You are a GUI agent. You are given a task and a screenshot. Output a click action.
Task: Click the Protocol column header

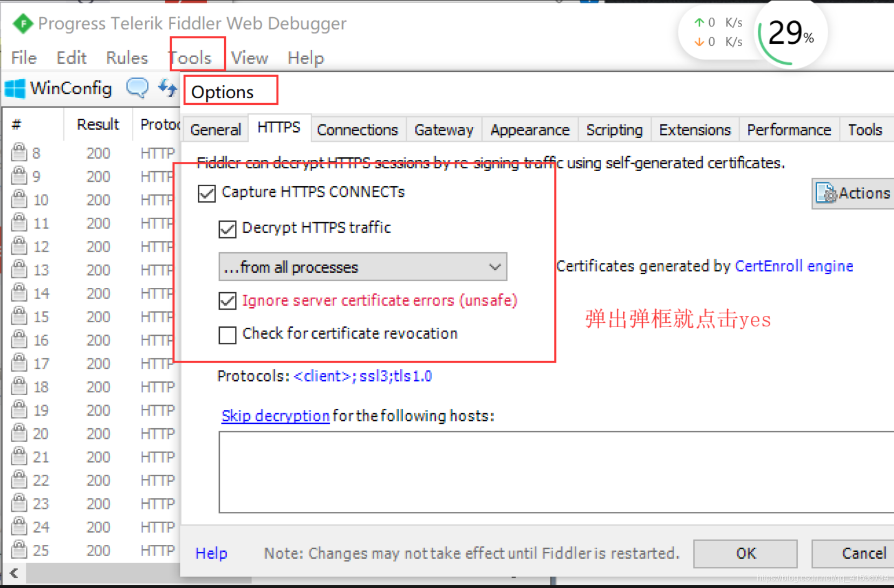158,125
